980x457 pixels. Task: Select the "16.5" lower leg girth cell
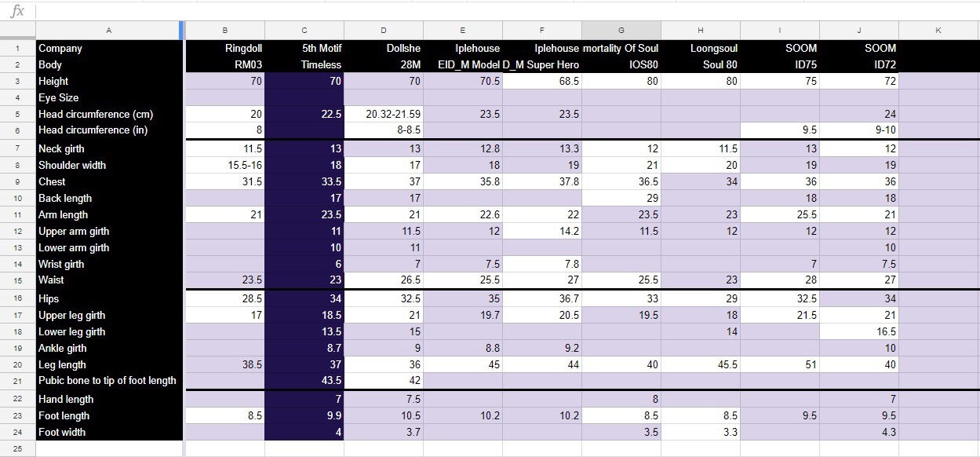(x=859, y=331)
